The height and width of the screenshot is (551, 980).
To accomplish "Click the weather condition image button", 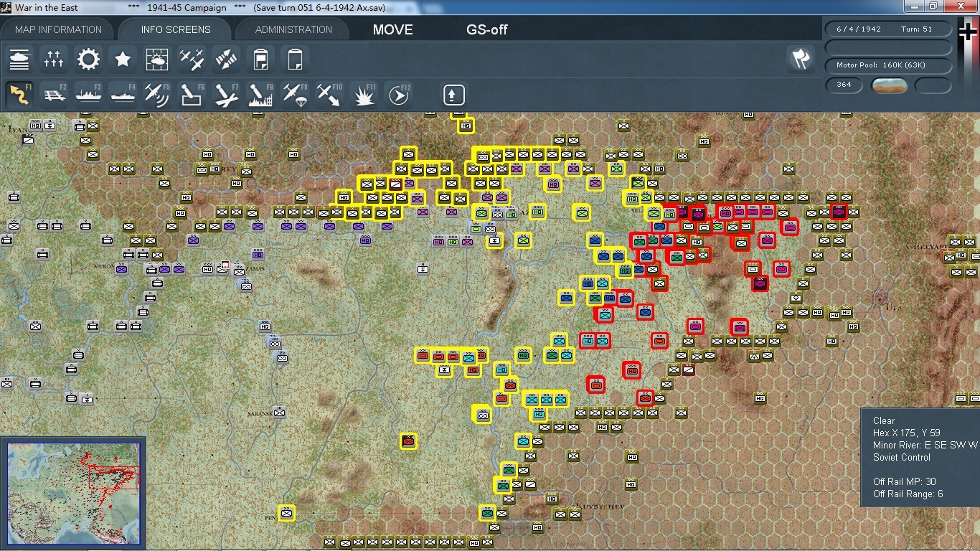I will coord(890,85).
